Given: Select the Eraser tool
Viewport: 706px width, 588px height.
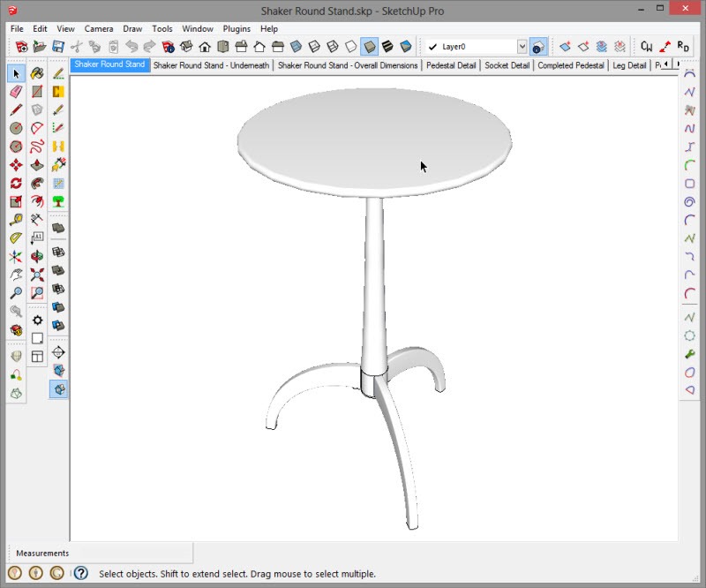Looking at the screenshot, I should tap(16, 92).
